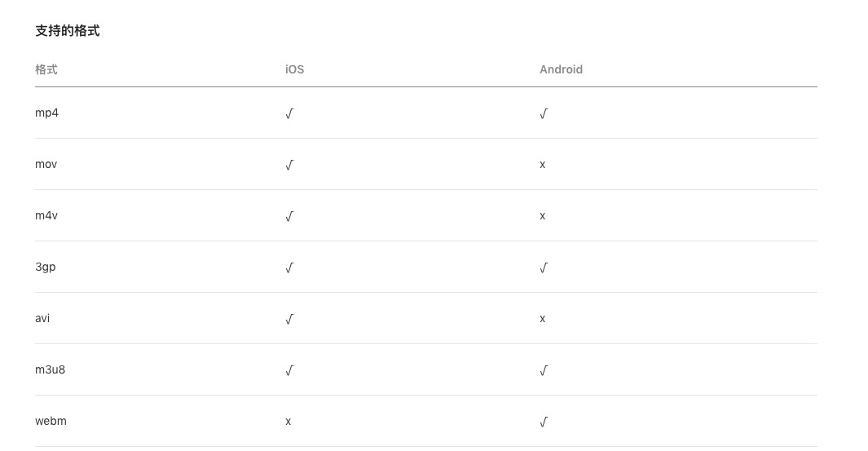Image resolution: width=868 pixels, height=451 pixels.
Task: Click the Android x mark for avi
Action: (x=543, y=319)
